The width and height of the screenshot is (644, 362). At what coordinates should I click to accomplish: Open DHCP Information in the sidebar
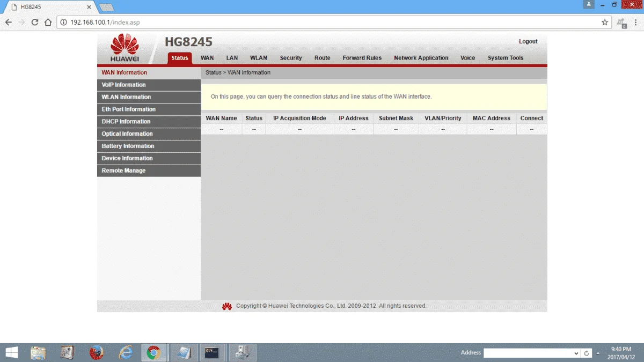[x=149, y=122]
